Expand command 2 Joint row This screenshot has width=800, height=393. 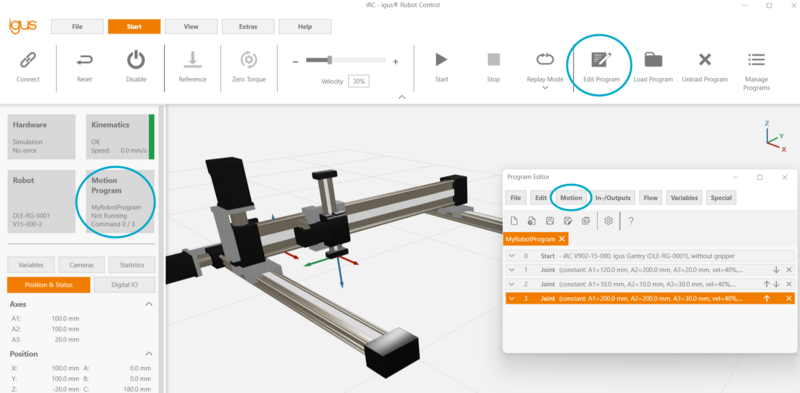tap(512, 284)
